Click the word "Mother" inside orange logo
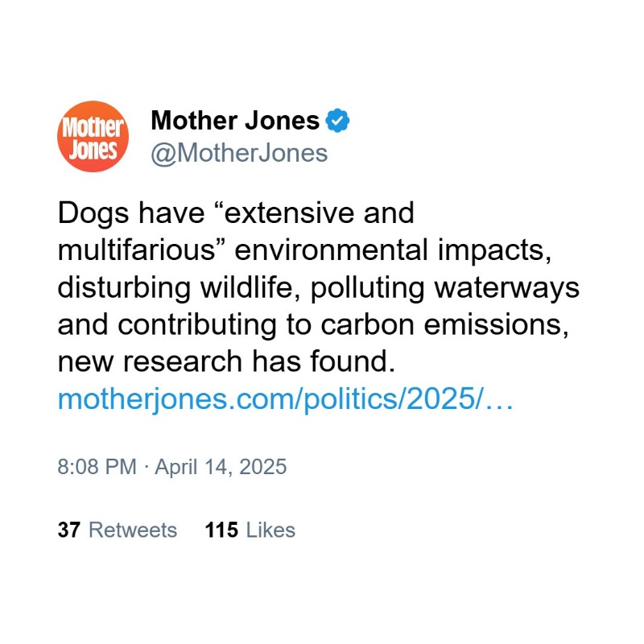The image size is (644, 644). point(93,126)
